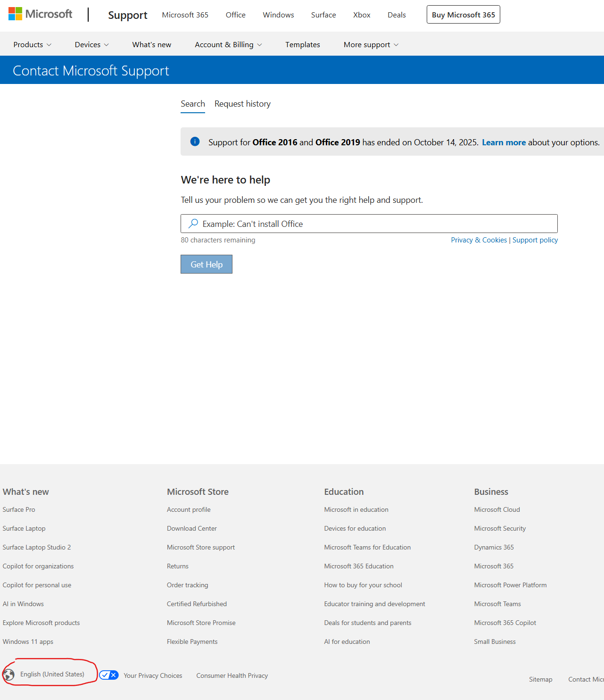The image size is (604, 700).
Task: Open the Microsoft Security footer link
Action: click(x=500, y=528)
